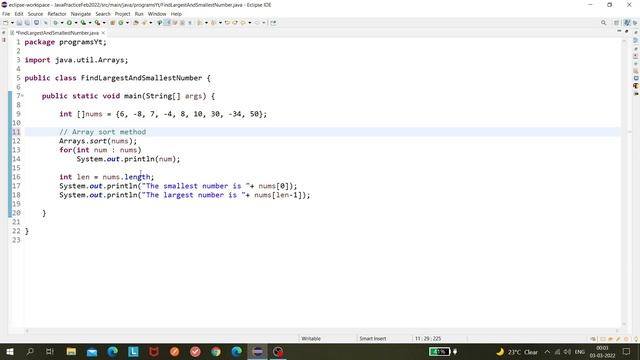Open the File menu

coord(6,14)
